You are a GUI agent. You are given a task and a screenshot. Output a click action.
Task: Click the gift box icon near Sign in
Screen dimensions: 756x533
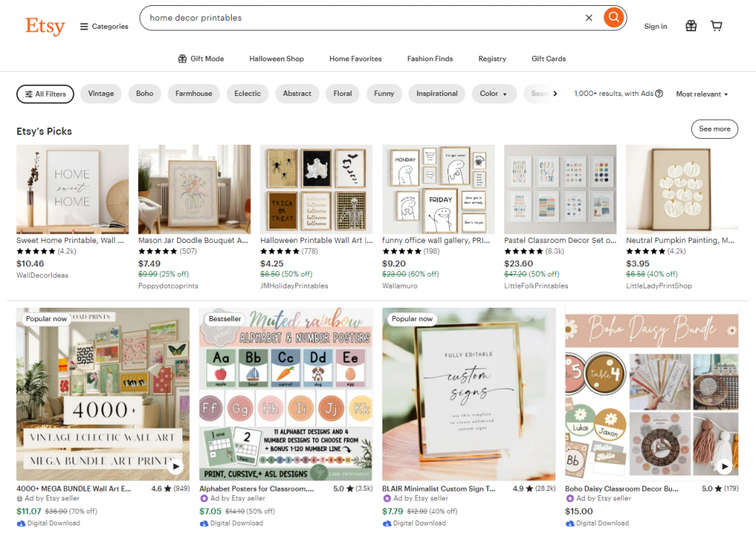pos(691,25)
